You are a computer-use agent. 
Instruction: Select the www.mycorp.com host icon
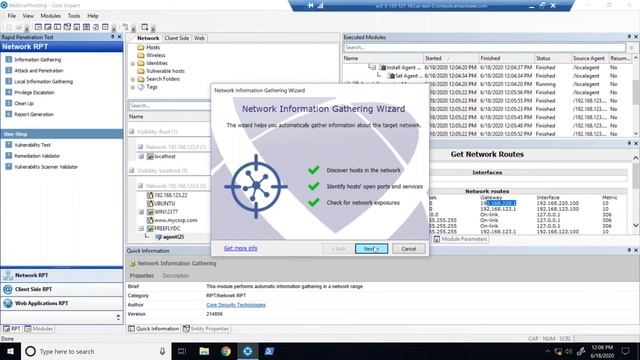150,220
